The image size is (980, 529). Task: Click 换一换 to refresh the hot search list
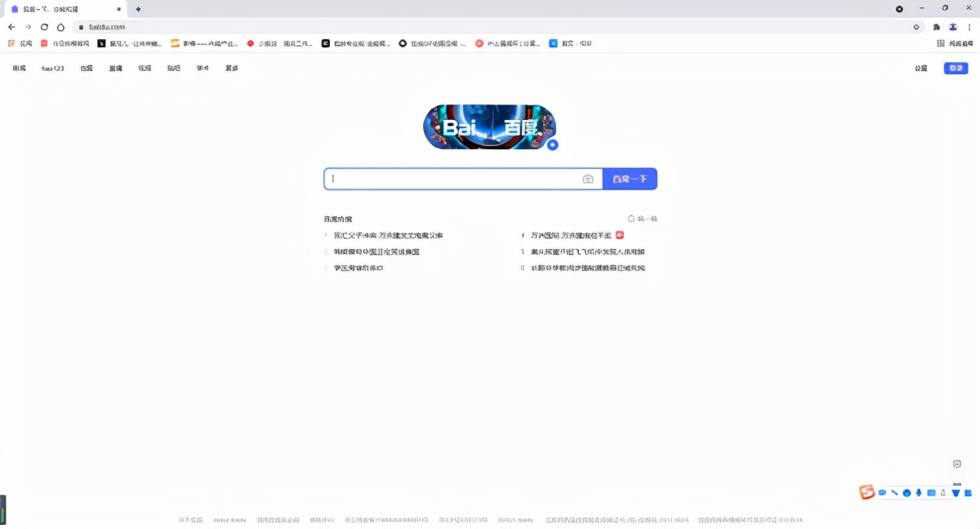tap(644, 218)
